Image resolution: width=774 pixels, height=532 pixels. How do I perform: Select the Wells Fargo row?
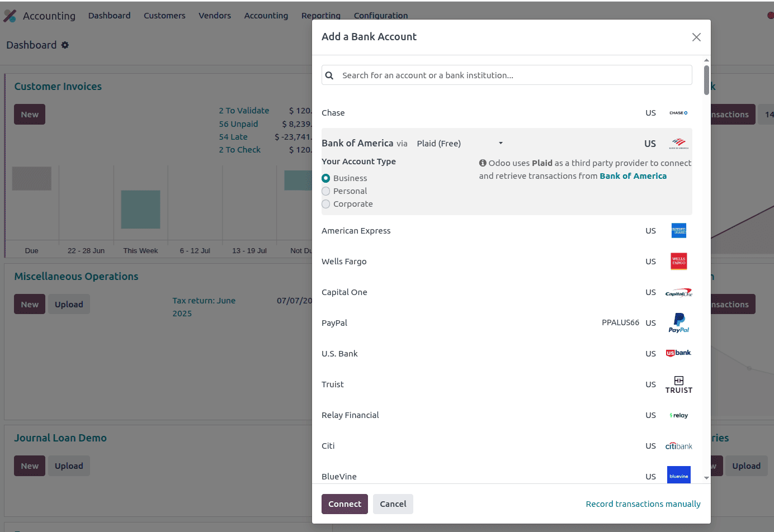[507, 262]
